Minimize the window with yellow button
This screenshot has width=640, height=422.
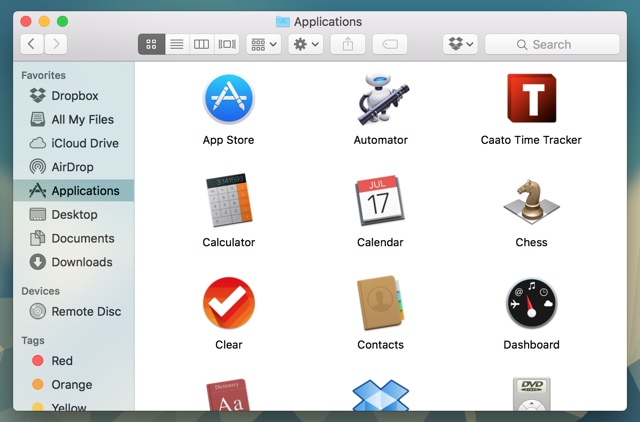[44, 21]
